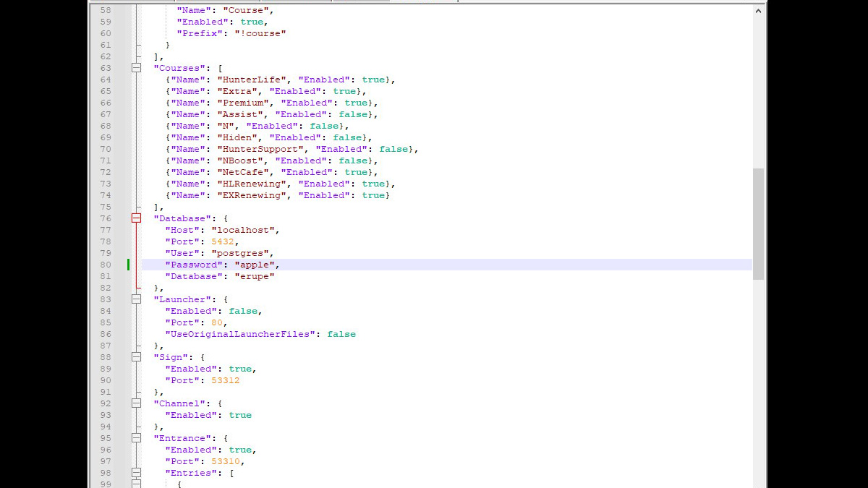Viewport: 868px width, 488px height.
Task: Collapse the Database object fold marker
Action: point(137,218)
